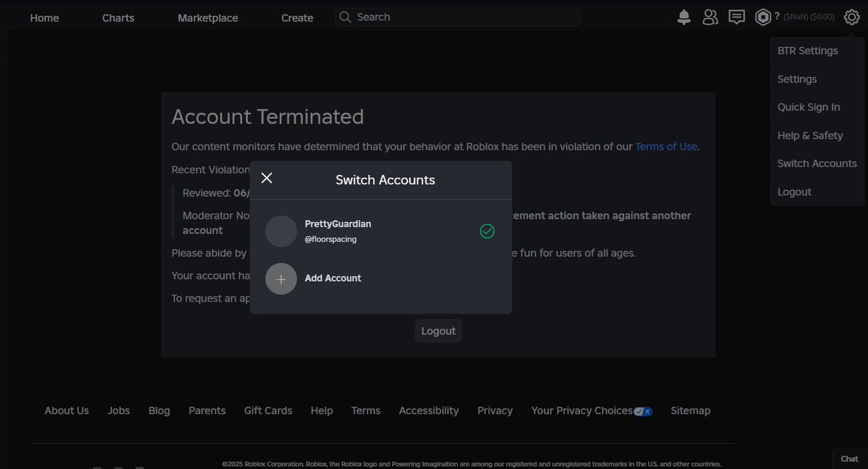Click the ($NaN) ($0.00) Robux balance text
This screenshot has height=469, width=868.
[809, 17]
